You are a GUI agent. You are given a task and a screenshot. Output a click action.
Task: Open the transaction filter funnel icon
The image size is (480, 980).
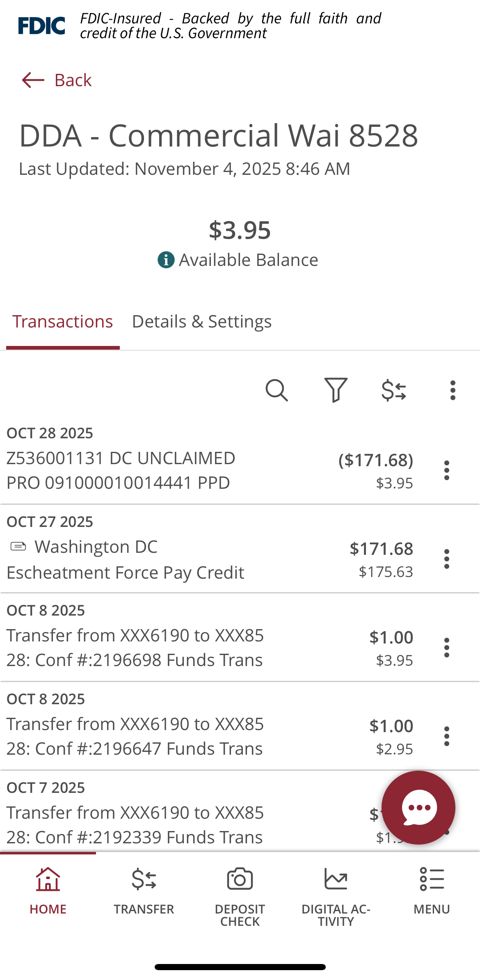tap(336, 390)
